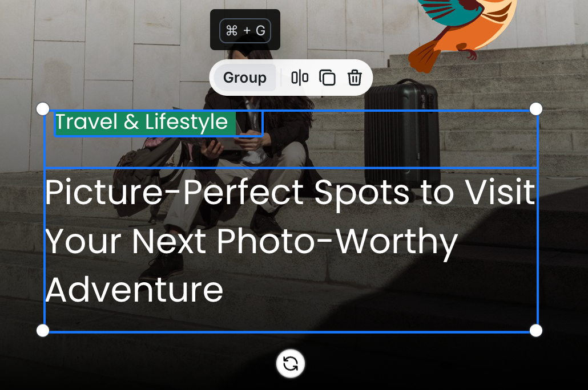588x390 pixels.
Task: Click the top-left corner resize handle
Action: [43, 109]
